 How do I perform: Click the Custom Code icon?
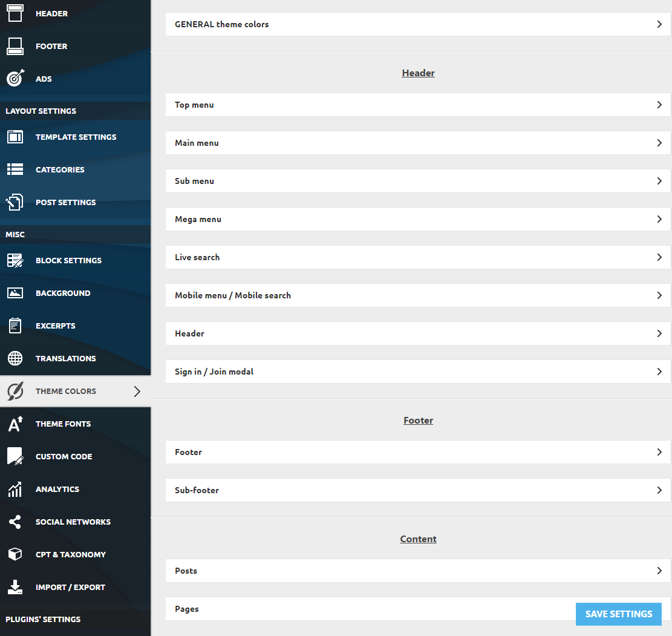[x=16, y=456]
